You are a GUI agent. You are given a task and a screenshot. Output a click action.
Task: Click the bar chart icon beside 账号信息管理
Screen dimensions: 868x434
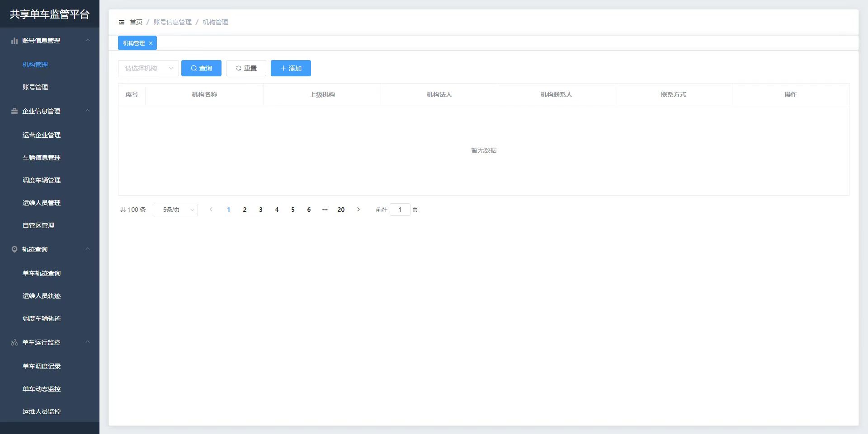(14, 41)
